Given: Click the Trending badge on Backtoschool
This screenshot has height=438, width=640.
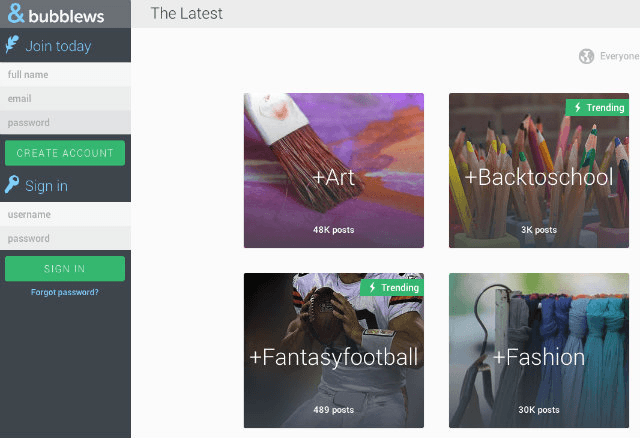Looking at the screenshot, I should point(598,107).
